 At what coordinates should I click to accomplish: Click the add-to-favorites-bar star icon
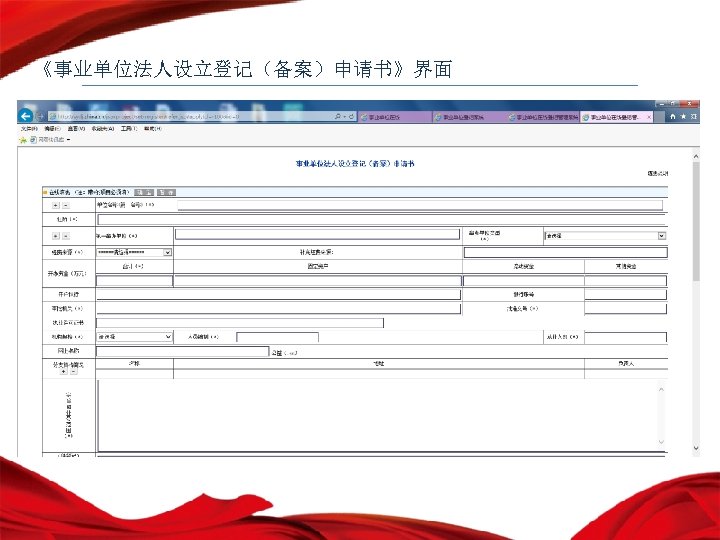pyautogui.click(x=23, y=140)
